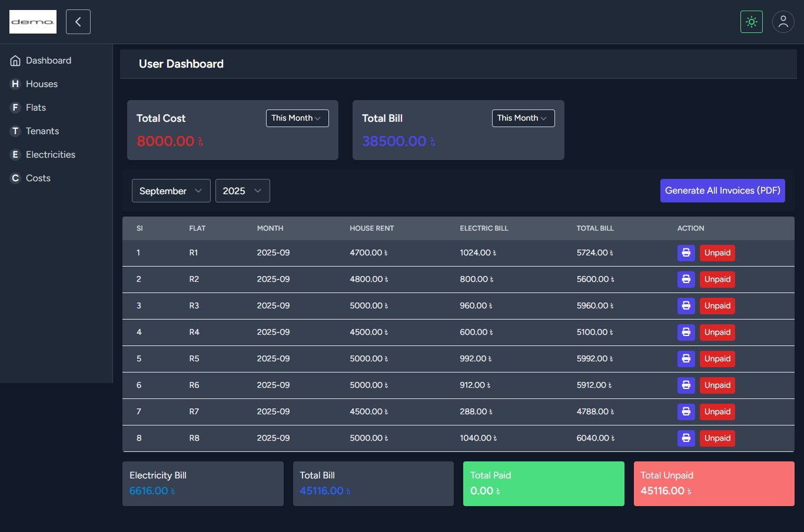Open the Electricities menu item

coord(51,155)
